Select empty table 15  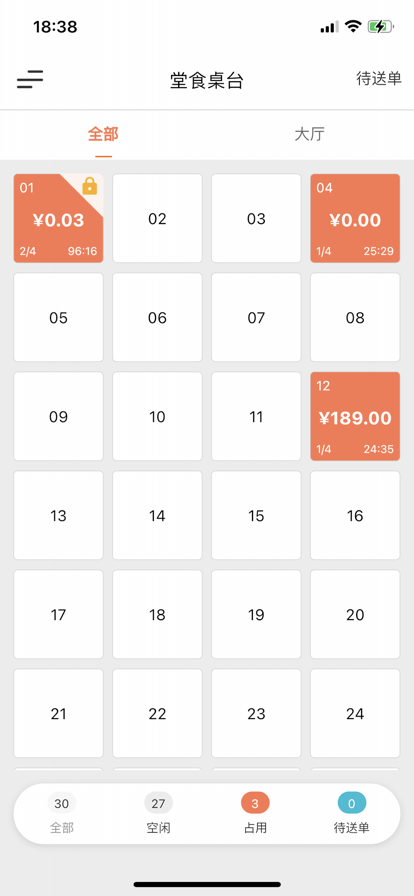tap(256, 515)
